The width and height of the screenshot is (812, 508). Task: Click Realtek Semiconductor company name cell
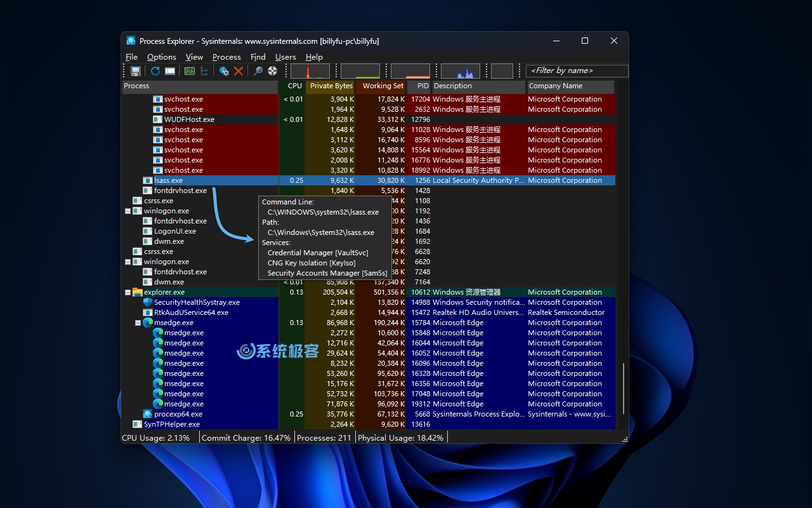click(566, 312)
